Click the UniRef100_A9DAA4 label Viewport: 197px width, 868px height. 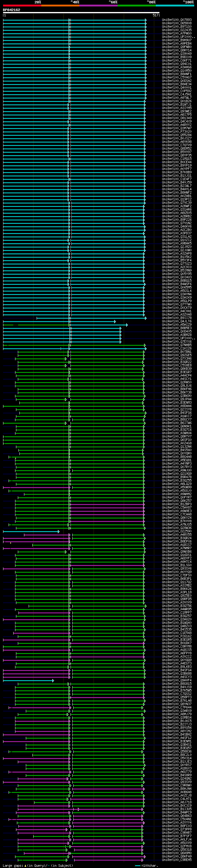[x=177, y=406]
